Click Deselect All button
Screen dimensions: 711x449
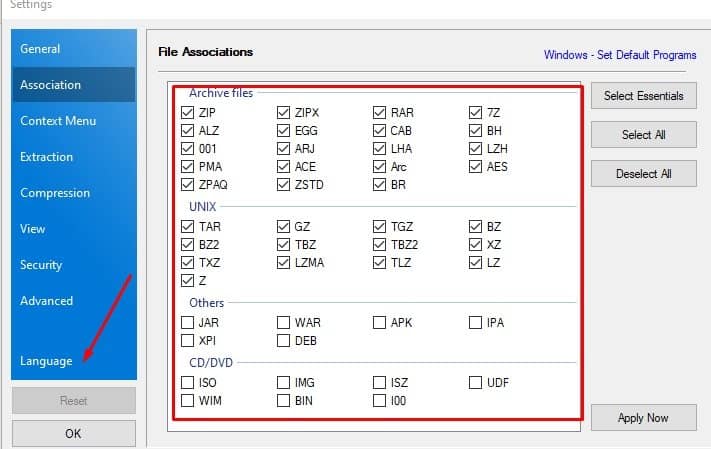coord(643,173)
